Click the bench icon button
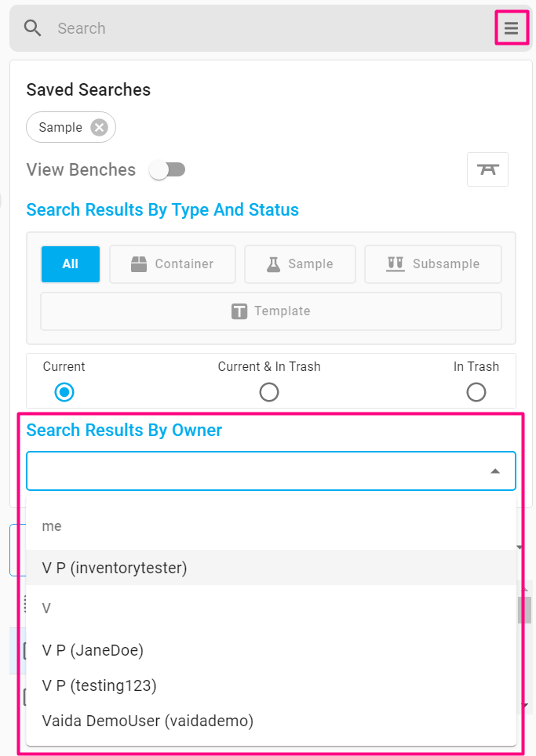Screen dimensions: 536x756 pos(487,169)
